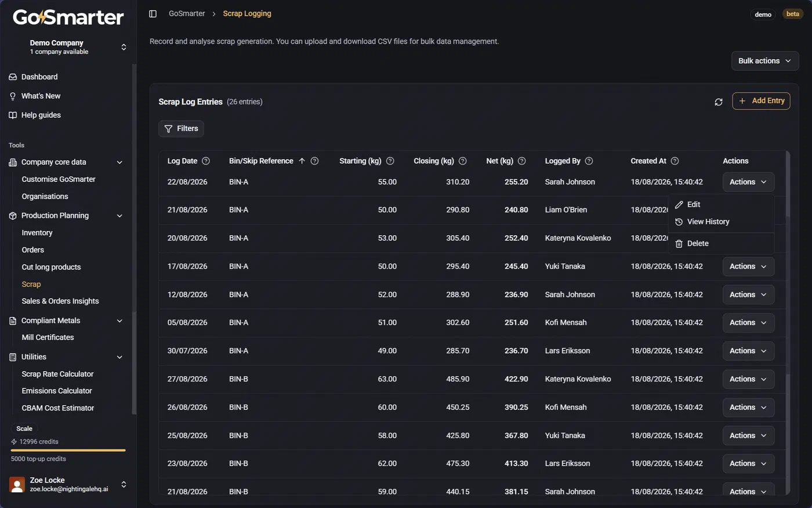Click the sidebar vertical scrollbar
Viewport: 812px width, 508px height.
(134, 238)
